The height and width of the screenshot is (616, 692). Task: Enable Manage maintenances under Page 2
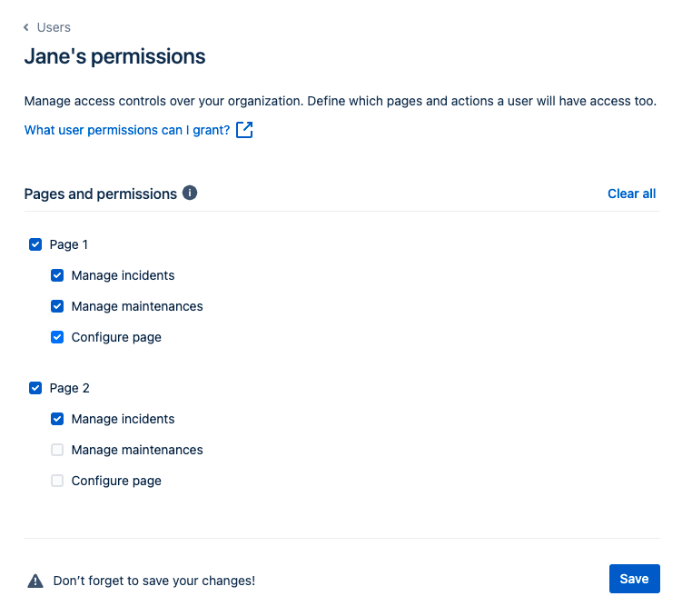(57, 450)
